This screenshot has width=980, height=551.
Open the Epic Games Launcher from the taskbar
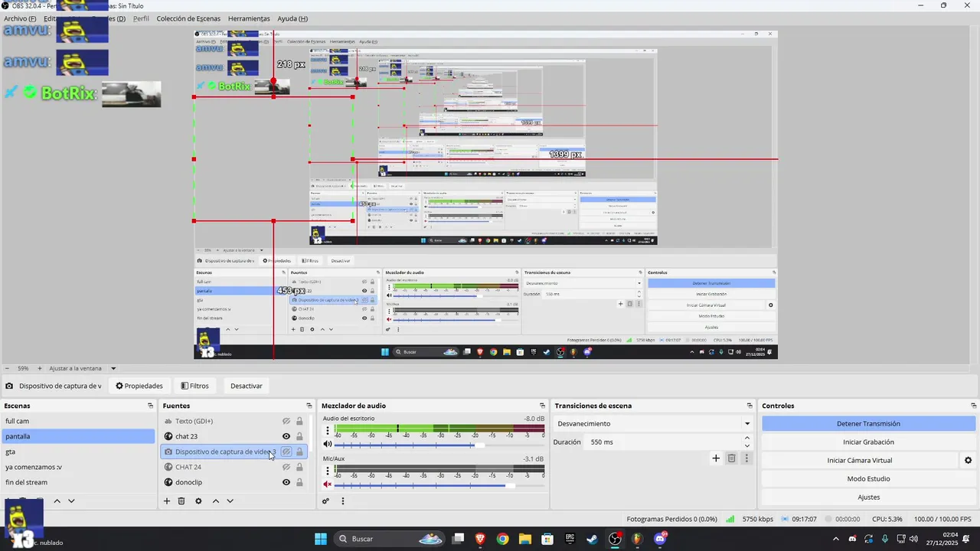pos(570,539)
